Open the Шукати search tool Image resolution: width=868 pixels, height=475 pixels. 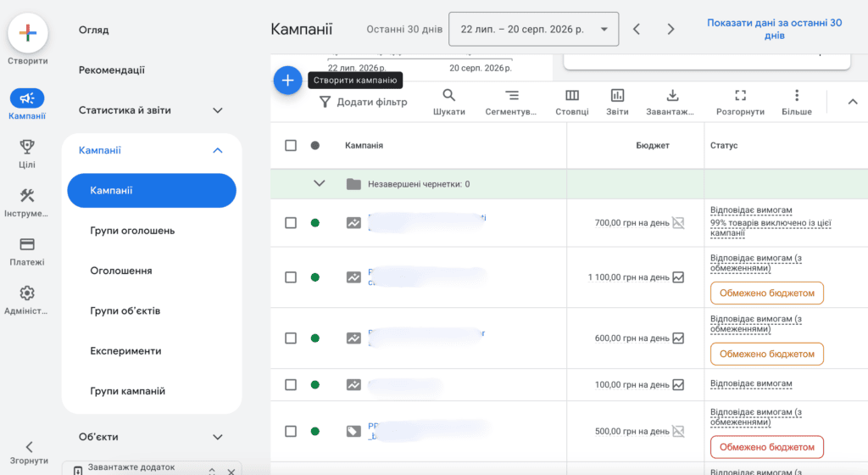pyautogui.click(x=449, y=103)
